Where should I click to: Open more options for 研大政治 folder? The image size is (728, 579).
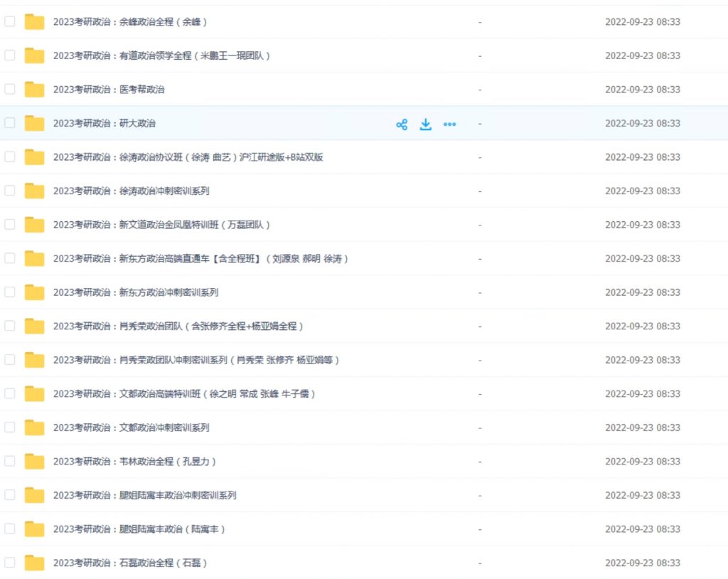[449, 124]
